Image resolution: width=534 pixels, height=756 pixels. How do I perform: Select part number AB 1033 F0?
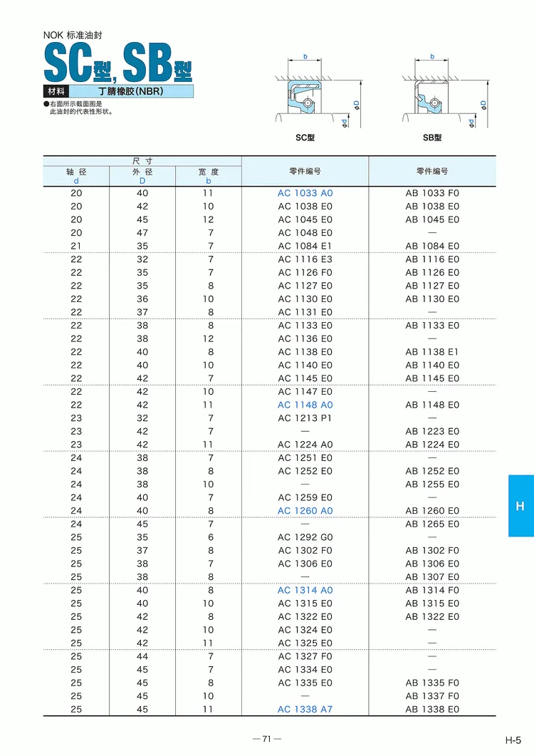point(432,193)
